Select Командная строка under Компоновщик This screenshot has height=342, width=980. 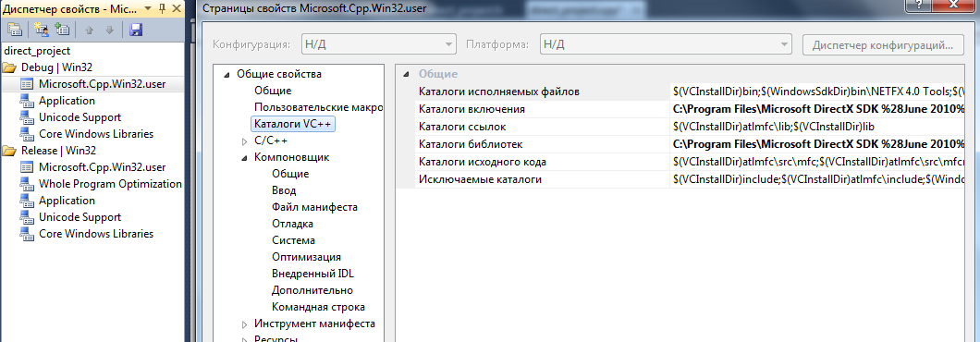[x=318, y=307]
